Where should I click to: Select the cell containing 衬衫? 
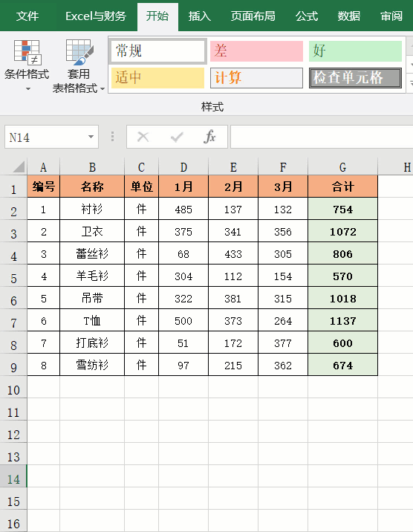(x=92, y=209)
